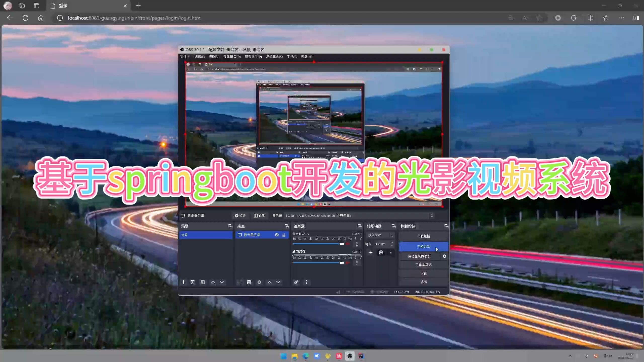Mute the 麦克风/Aux channel
The width and height of the screenshot is (644, 362).
pyautogui.click(x=348, y=244)
